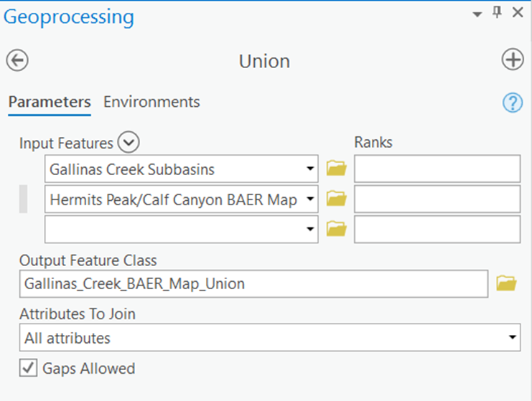Browse folder for Output Feature Class
Image resolution: width=532 pixels, height=401 pixels.
click(506, 284)
